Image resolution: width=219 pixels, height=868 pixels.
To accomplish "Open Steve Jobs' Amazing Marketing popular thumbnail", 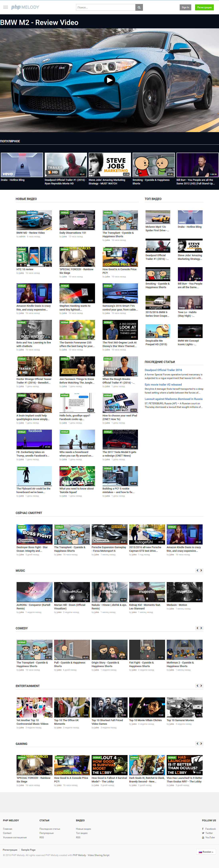I will 109,165.
